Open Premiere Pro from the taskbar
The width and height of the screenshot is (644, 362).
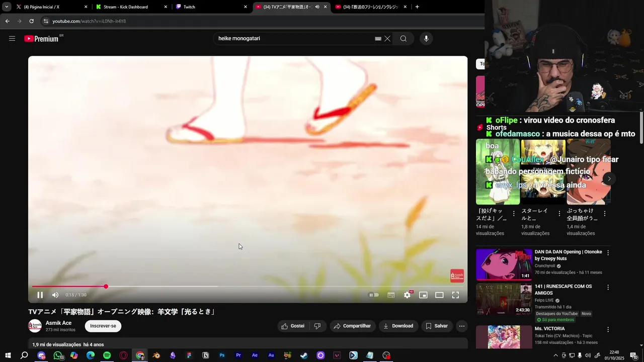pos(238,355)
